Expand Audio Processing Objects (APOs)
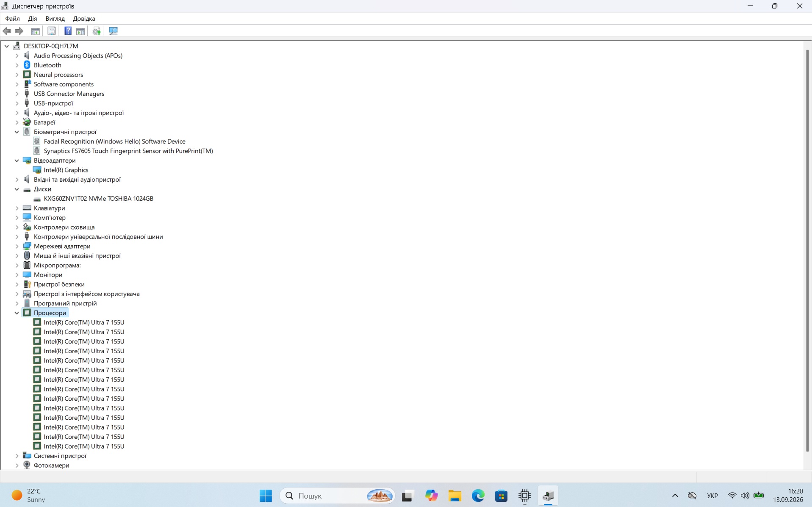 coord(17,55)
